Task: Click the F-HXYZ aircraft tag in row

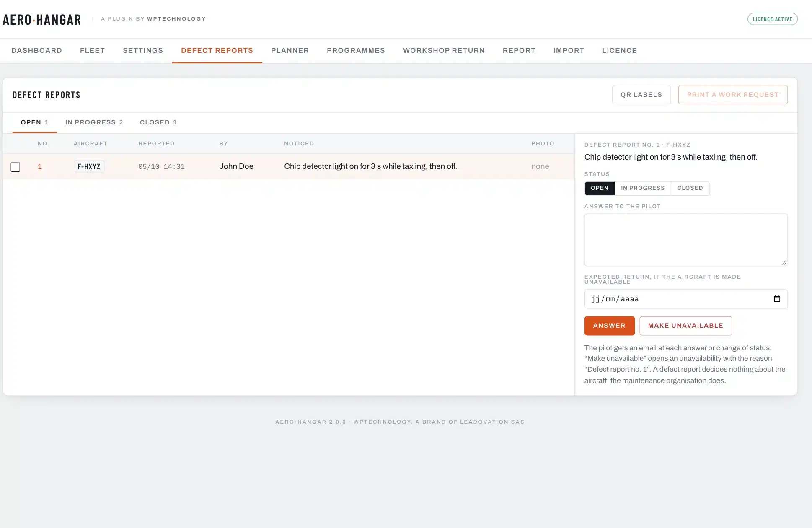Action: [x=89, y=166]
